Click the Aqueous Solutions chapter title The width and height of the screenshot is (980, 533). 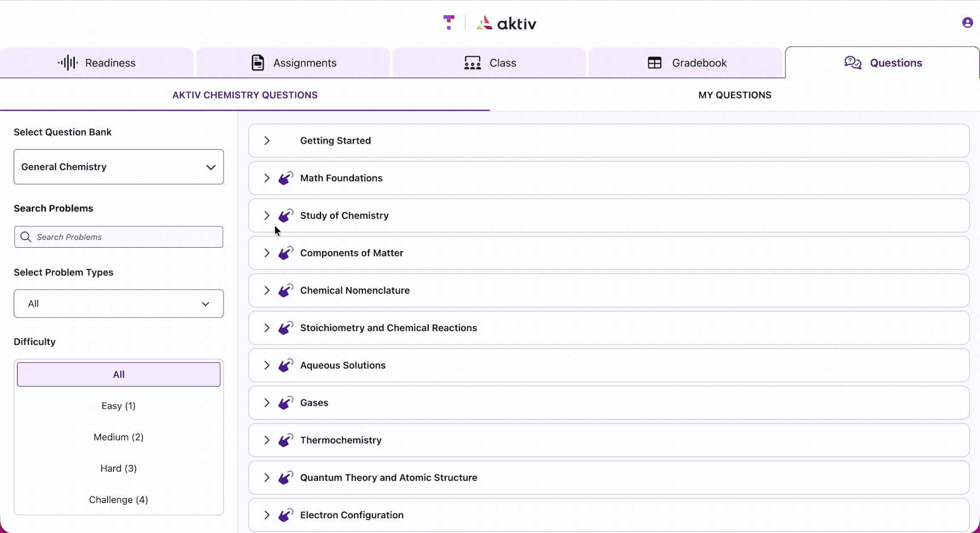coord(343,365)
